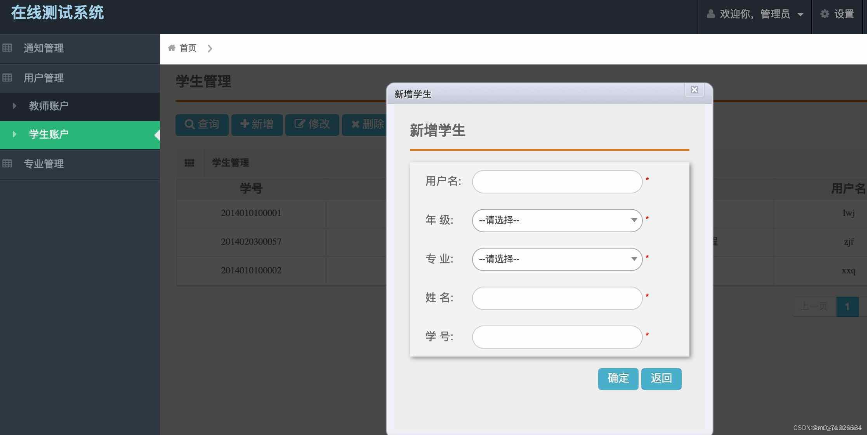Click student number 2014020300057

click(251, 242)
